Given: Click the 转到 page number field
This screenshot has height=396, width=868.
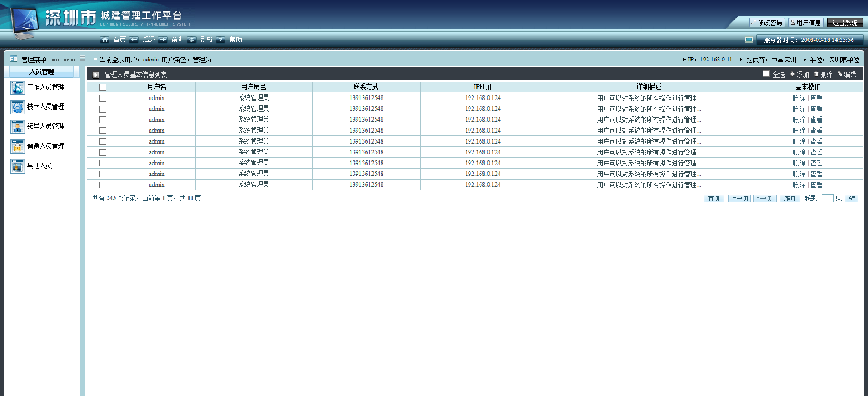Looking at the screenshot, I should point(827,198).
